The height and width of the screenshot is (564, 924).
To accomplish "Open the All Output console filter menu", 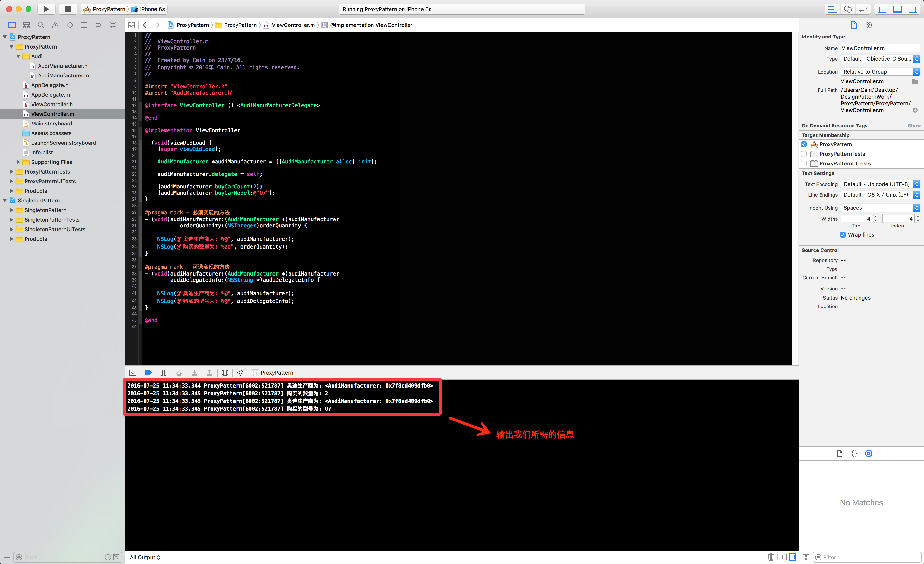I will pos(145,557).
